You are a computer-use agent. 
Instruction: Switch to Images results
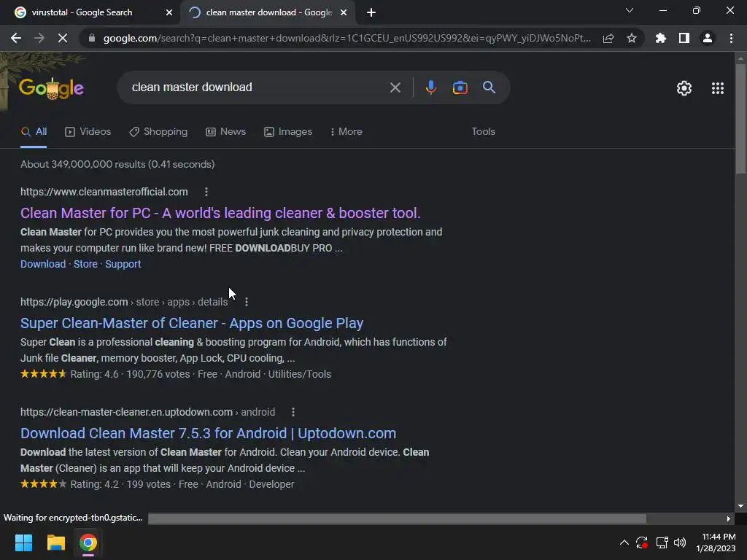287,132
